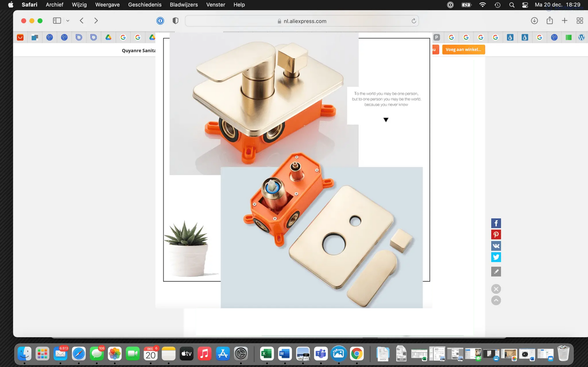
Task: Click black down triangle under quote
Action: (386, 120)
